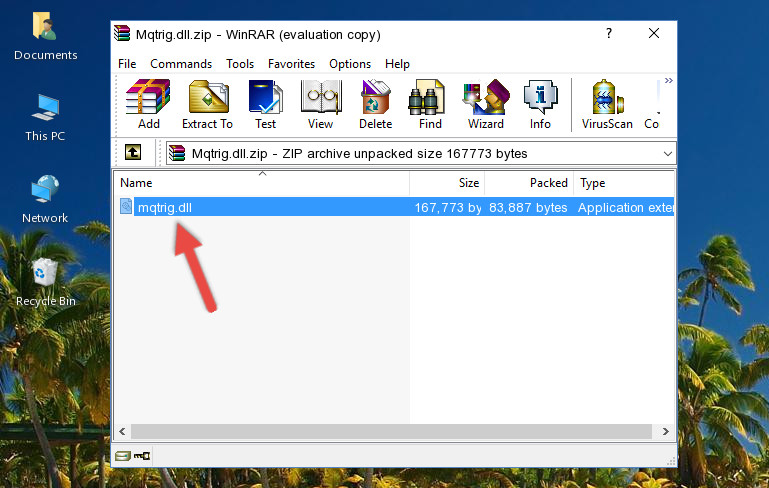Open the Documents desktop icon
This screenshot has height=488, width=769.
point(45,36)
